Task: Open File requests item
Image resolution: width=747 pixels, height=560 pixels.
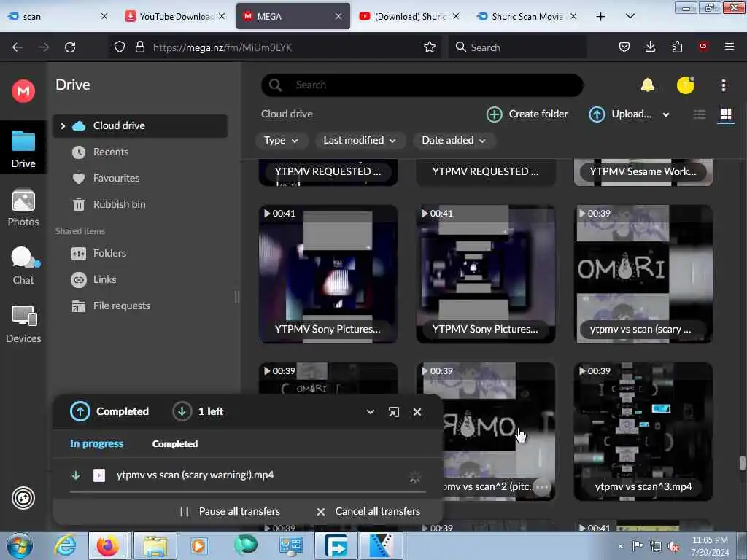Action: (140, 306)
